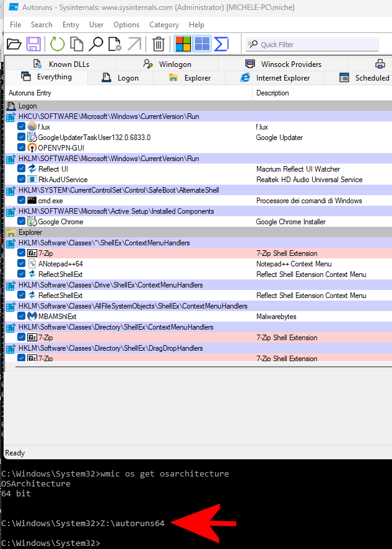The height and width of the screenshot is (549, 392).
Task: Sort by the Autoruns Entry column header
Action: (129, 93)
